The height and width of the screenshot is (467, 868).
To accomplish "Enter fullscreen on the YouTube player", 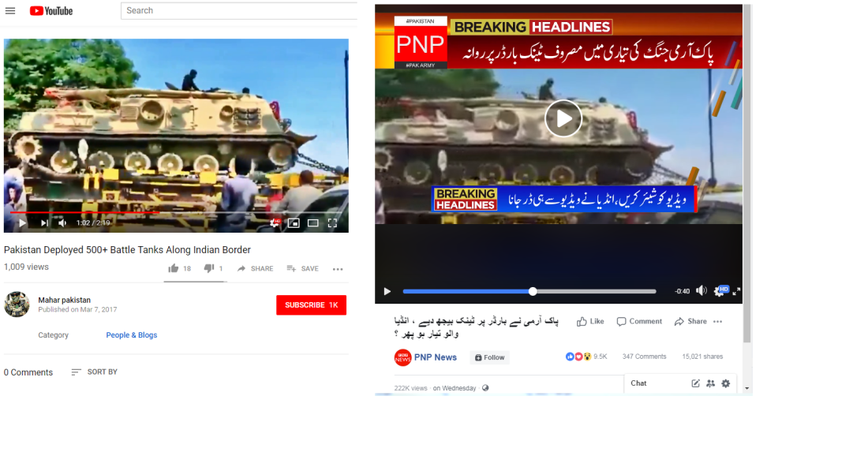I will tap(332, 223).
